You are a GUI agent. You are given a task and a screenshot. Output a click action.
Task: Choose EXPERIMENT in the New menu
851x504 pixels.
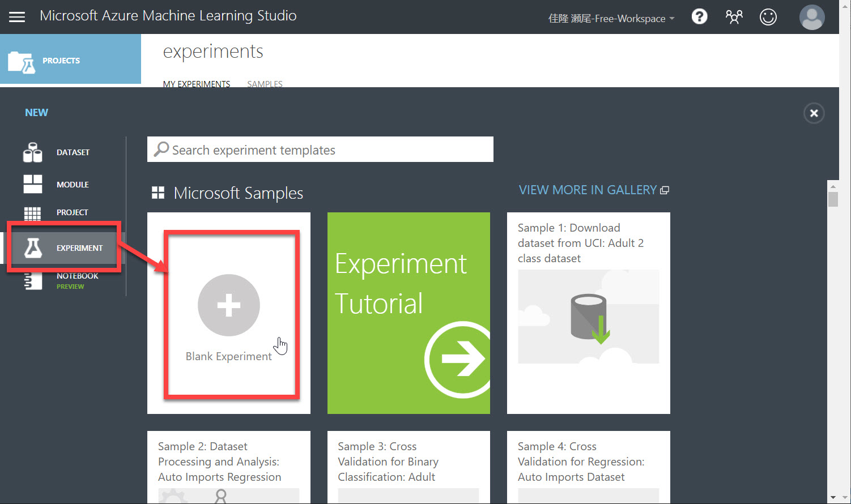coord(79,248)
